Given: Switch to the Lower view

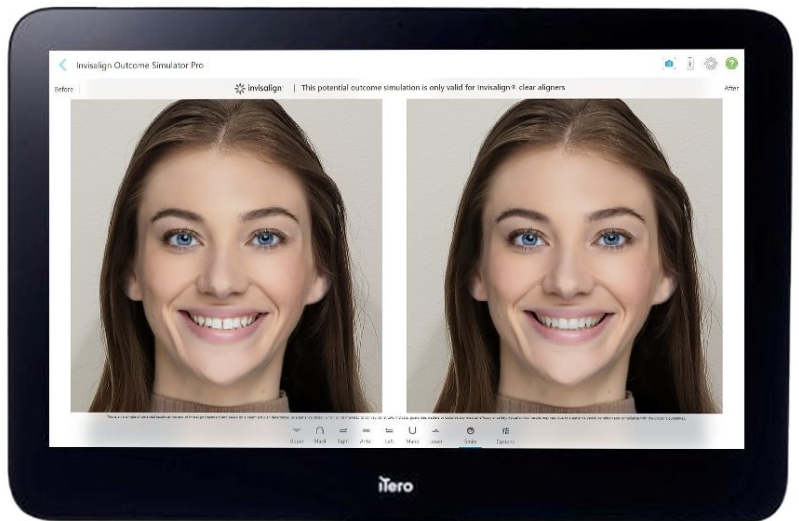Looking at the screenshot, I should [436, 435].
